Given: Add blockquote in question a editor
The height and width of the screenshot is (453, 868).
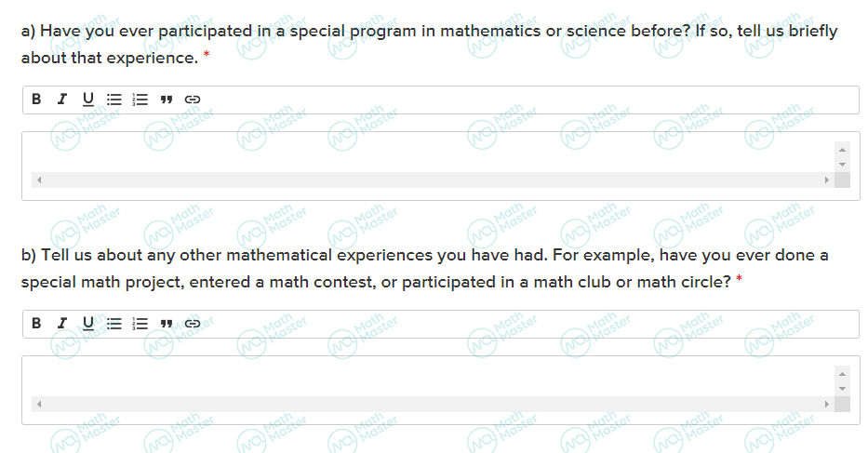Looking at the screenshot, I should pos(167,100).
